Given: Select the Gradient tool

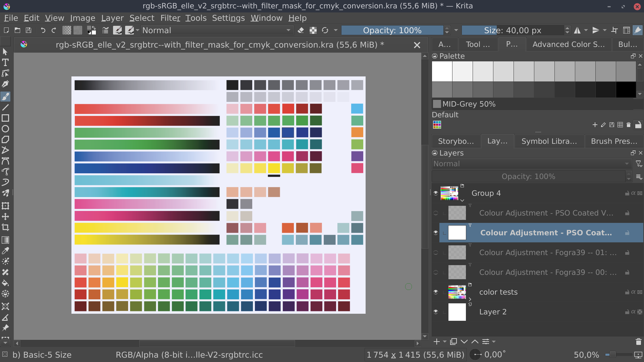Looking at the screenshot, I should coord(5,240).
